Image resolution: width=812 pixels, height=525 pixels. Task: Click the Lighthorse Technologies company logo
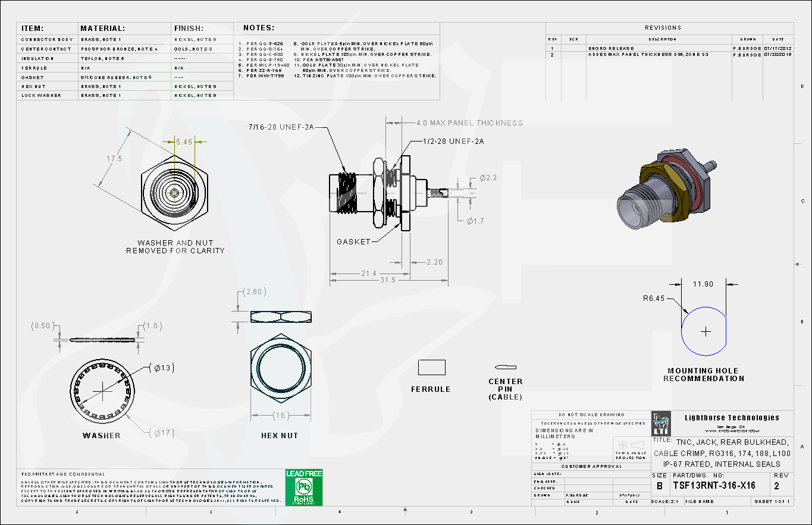(661, 424)
